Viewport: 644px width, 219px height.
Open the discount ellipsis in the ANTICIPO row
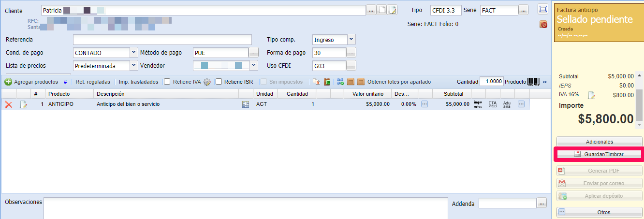tap(424, 104)
